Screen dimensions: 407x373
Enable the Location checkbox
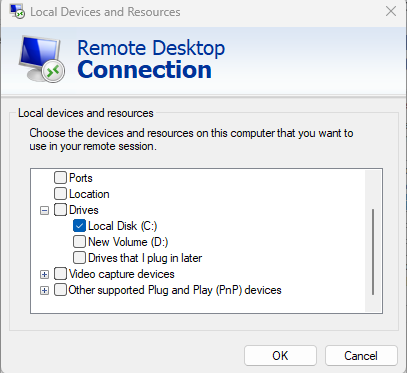coord(60,194)
